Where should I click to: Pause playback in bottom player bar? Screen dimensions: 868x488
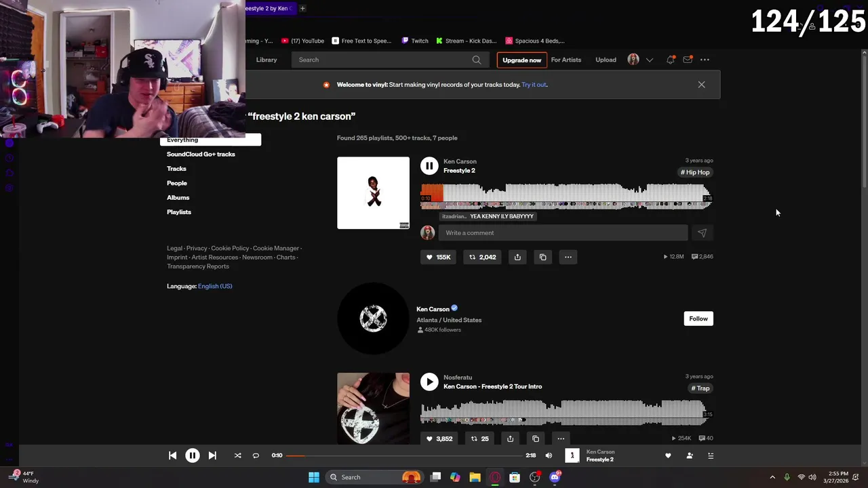(193, 455)
